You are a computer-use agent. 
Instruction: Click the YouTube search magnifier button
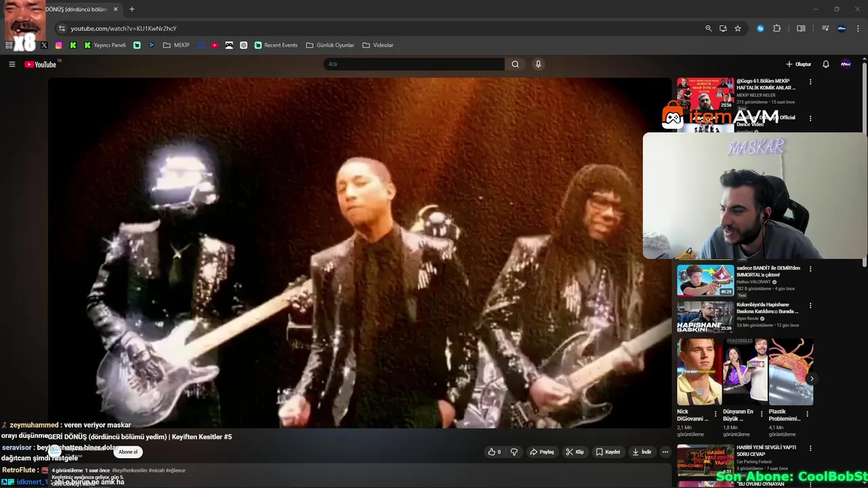pyautogui.click(x=515, y=64)
